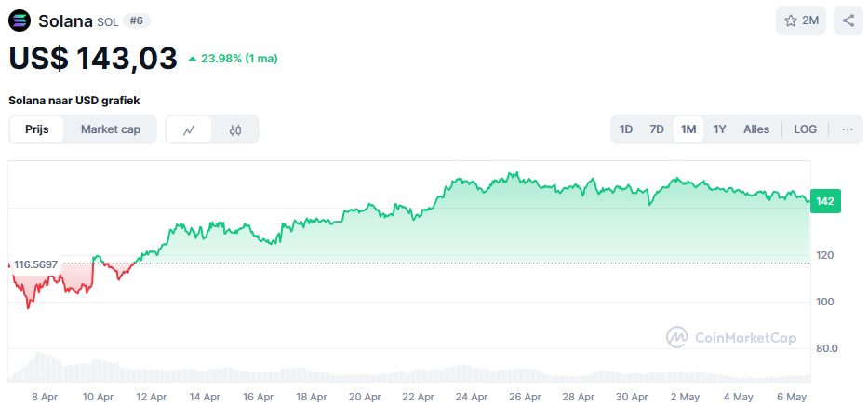Image resolution: width=868 pixels, height=406 pixels.
Task: Click the 16 Apr date label
Action: tap(258, 397)
